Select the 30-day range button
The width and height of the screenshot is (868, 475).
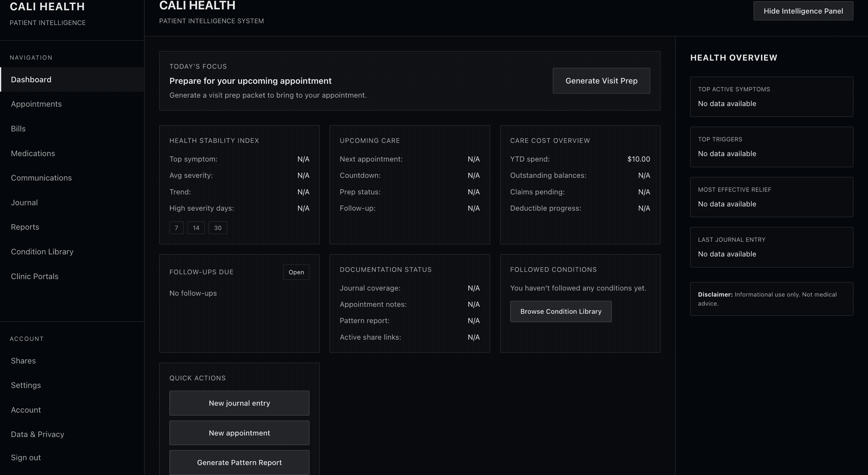tap(218, 228)
